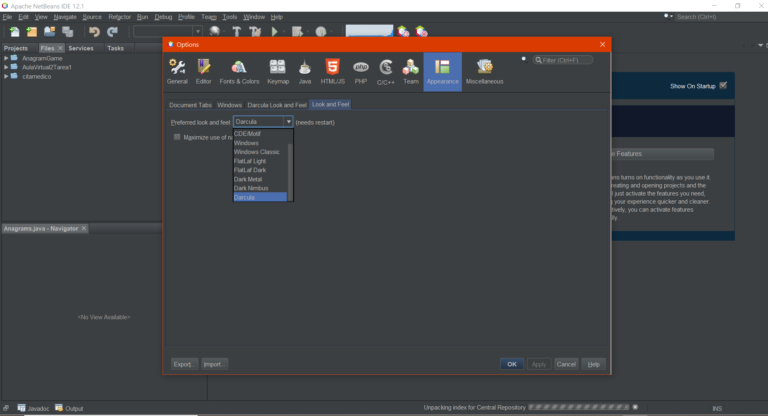Click the Profile Project toolbar icon
This screenshot has height=416, width=768.
point(321,32)
